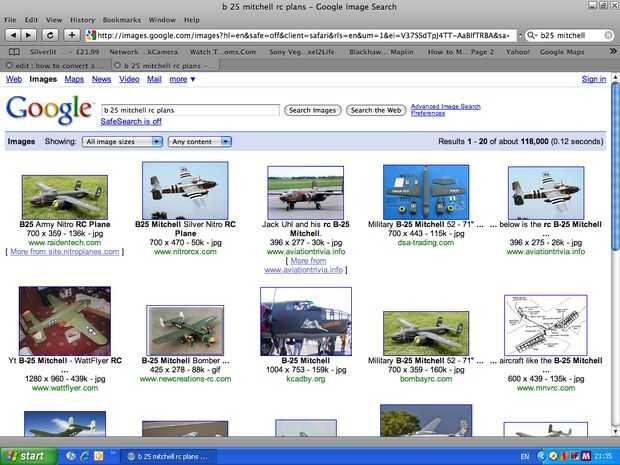The width and height of the screenshot is (620, 465).
Task: Click the Search the Web button
Action: [x=376, y=110]
